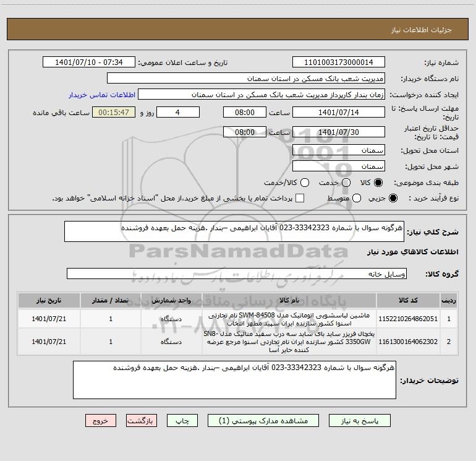Click the نام کالا column header
The image size is (476, 461).
[289, 300]
